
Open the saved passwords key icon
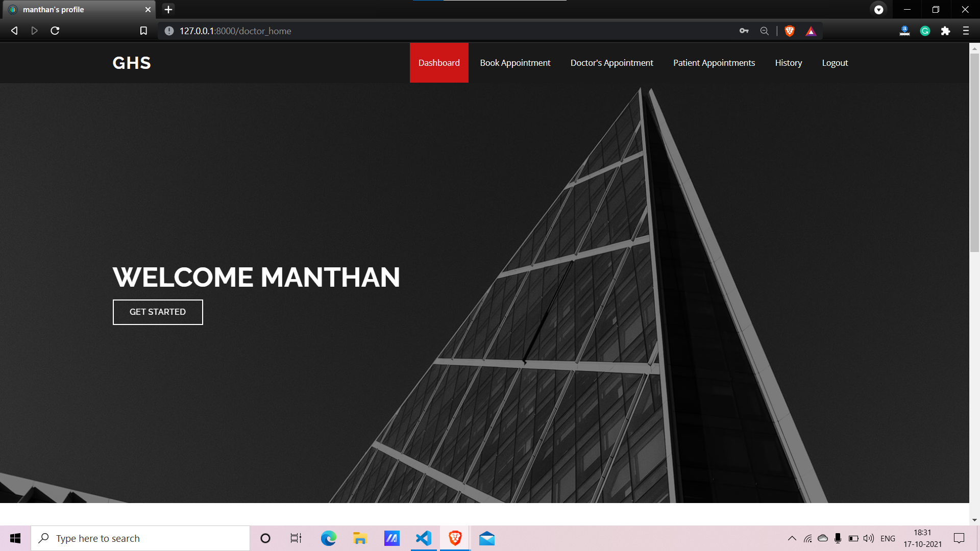pos(744,31)
